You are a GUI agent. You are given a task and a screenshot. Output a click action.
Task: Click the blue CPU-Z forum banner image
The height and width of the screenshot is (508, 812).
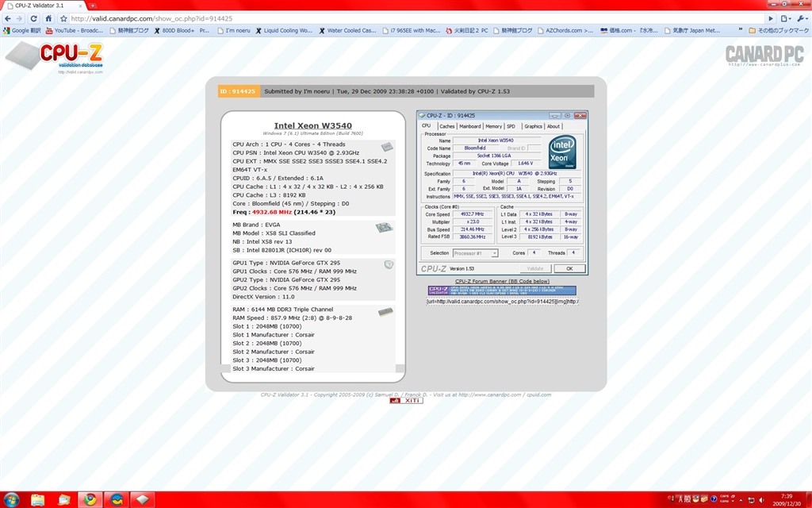pyautogui.click(x=502, y=291)
